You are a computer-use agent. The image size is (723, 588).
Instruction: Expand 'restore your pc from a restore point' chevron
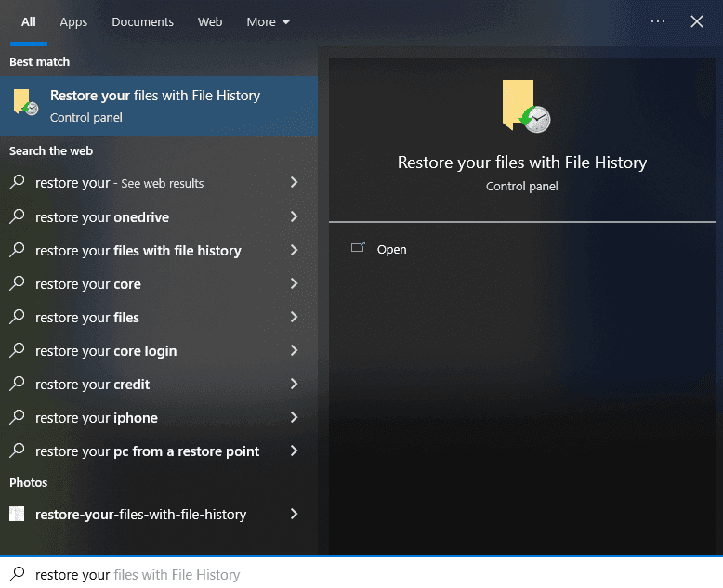[295, 451]
